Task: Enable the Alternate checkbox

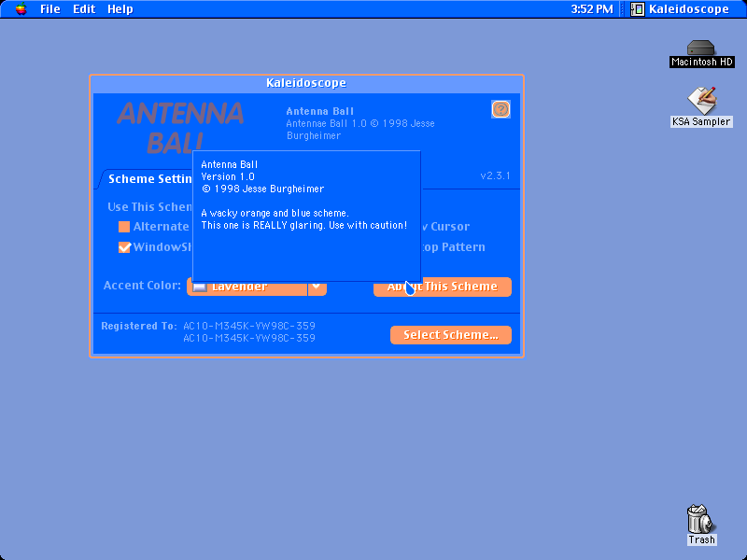Action: pos(124,227)
